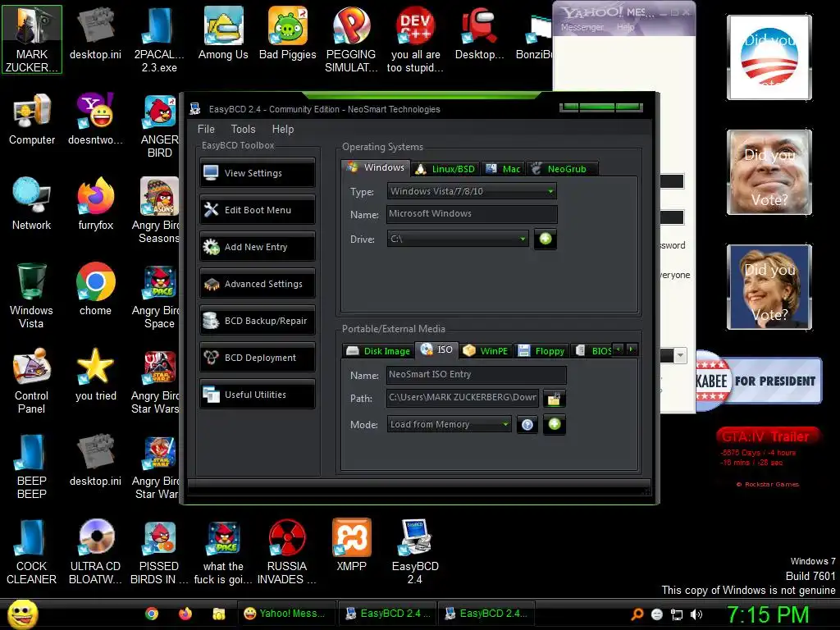Click the Microsoft Windows name field
Screen dimensions: 840x630
click(472, 214)
